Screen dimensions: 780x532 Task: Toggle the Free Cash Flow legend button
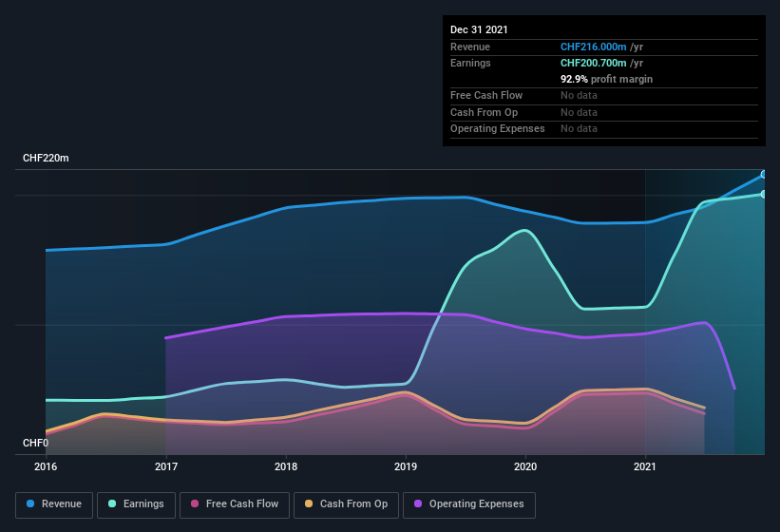pyautogui.click(x=235, y=504)
